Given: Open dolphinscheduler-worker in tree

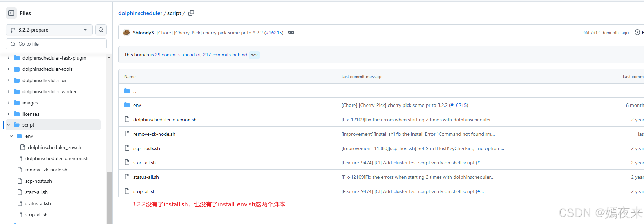Looking at the screenshot, I should pos(49,91).
